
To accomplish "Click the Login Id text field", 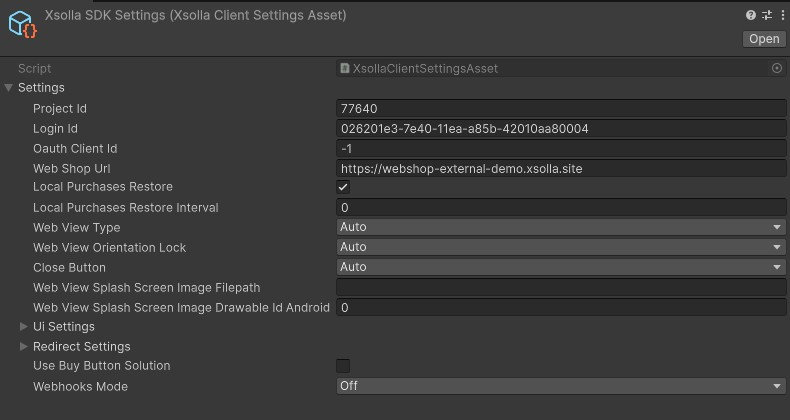I will pos(561,128).
